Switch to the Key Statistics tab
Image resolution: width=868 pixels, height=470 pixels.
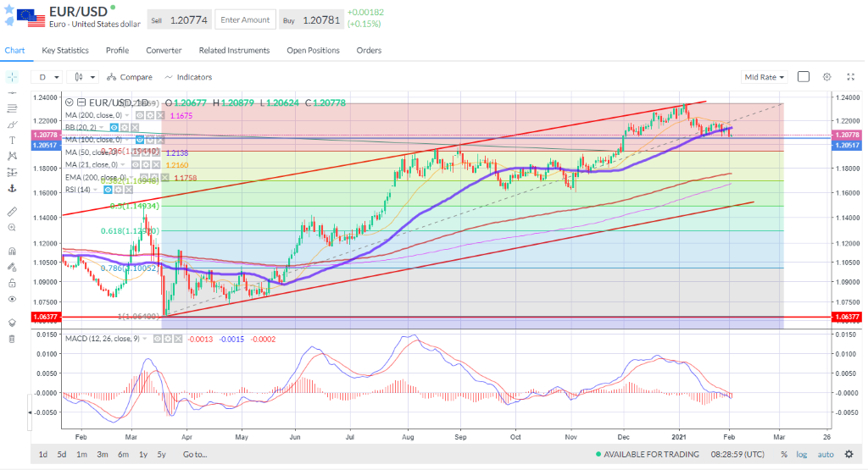tap(65, 51)
